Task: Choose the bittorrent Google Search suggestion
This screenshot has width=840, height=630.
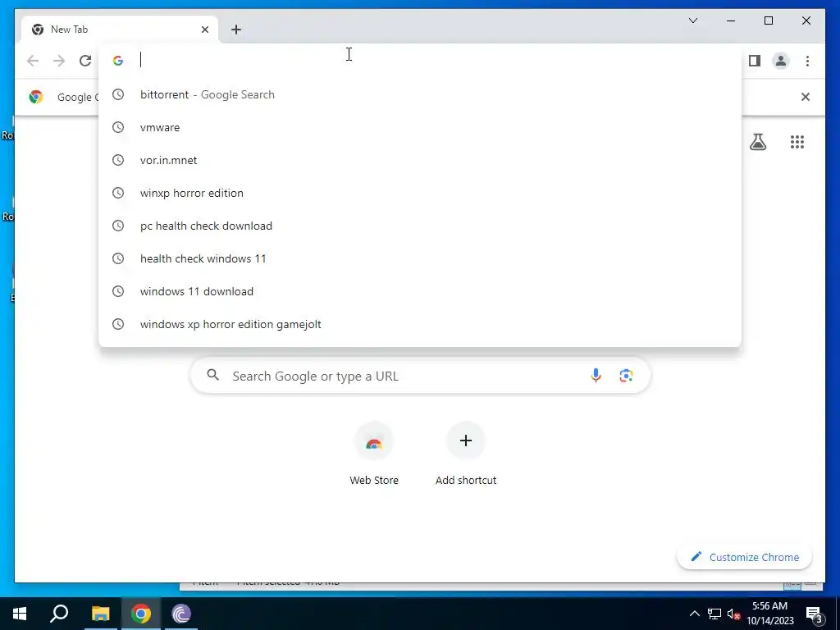Action: (420, 95)
